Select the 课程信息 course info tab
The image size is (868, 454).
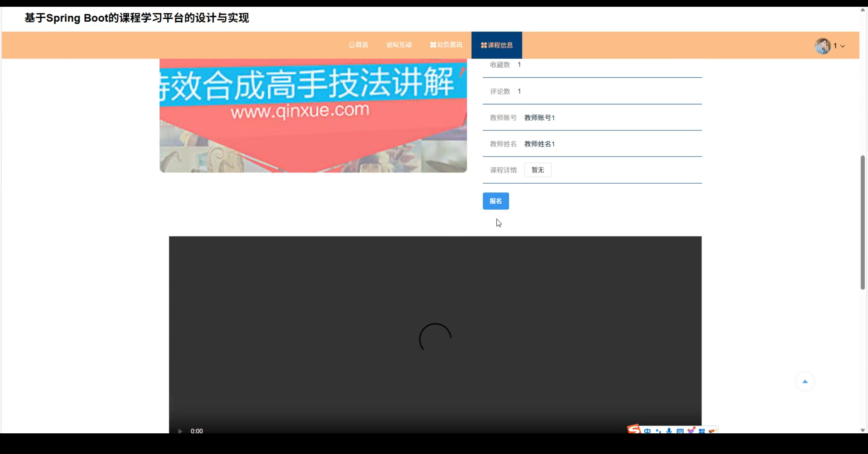(496, 45)
